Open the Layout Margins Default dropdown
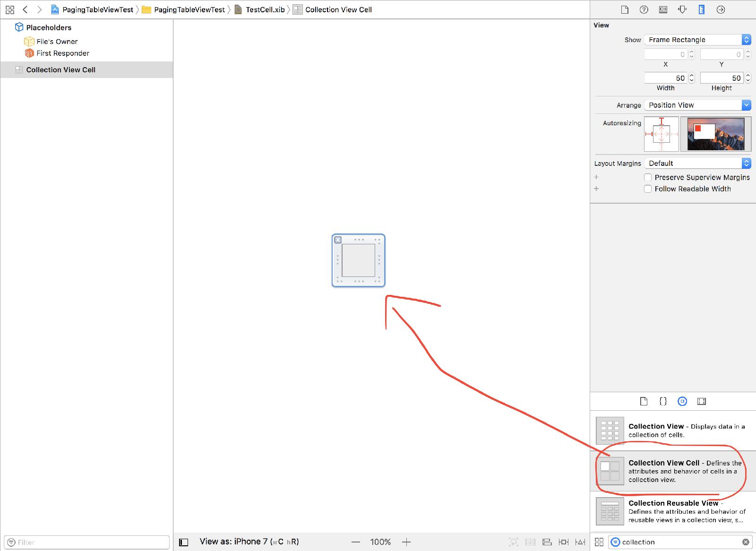 pyautogui.click(x=697, y=163)
